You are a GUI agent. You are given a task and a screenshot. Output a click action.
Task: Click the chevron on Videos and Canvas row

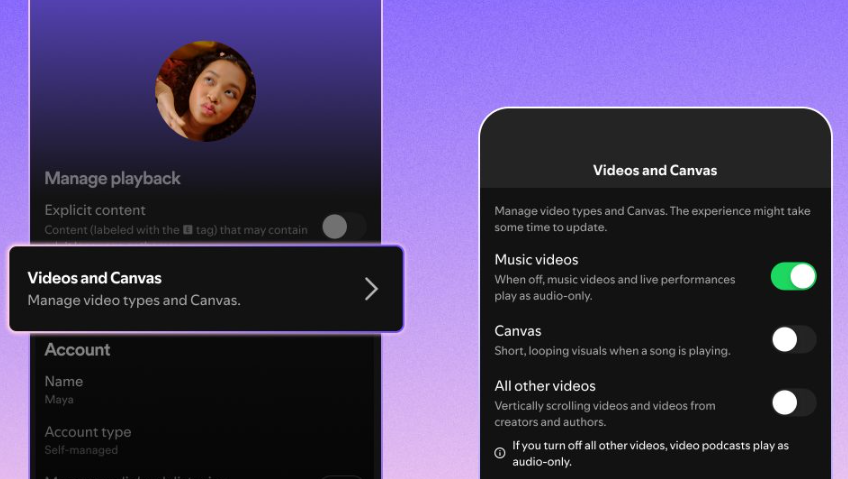(371, 289)
